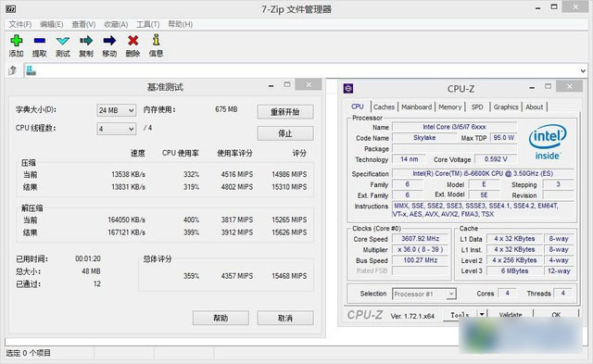Expand the dictionary size 24 MB dropdown
This screenshot has height=364, width=593.
(x=131, y=110)
